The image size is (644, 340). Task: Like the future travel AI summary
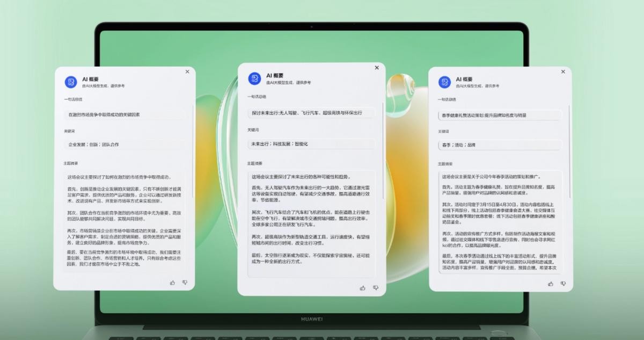coord(363,288)
